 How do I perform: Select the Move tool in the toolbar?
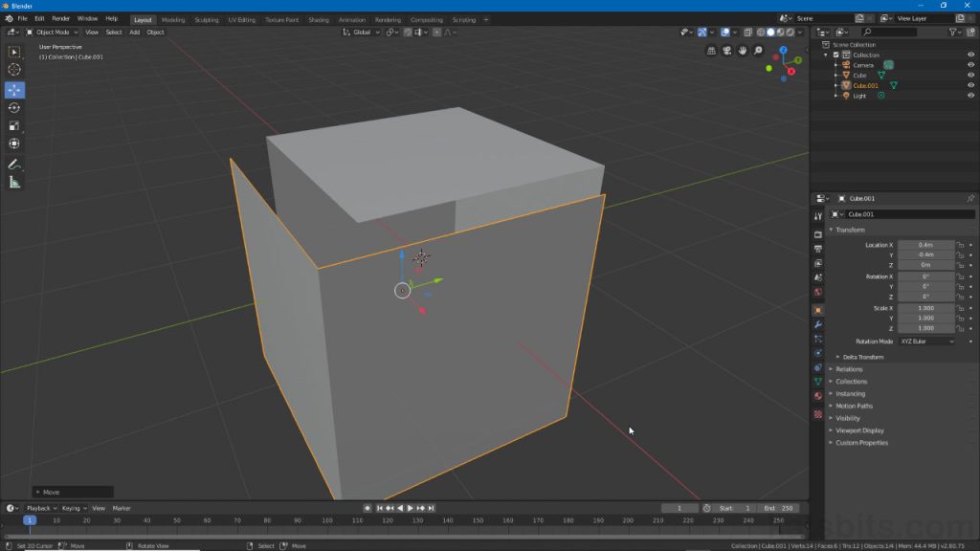(x=14, y=91)
